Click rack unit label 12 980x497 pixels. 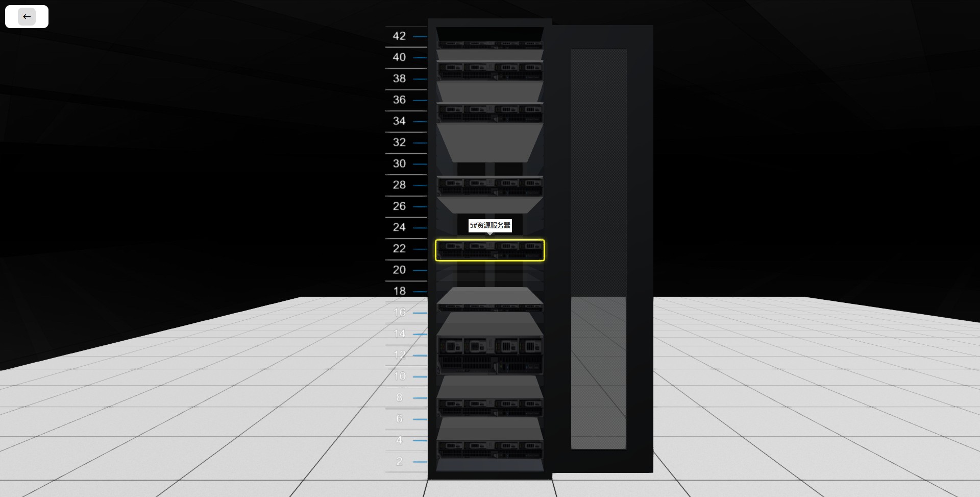tap(399, 355)
